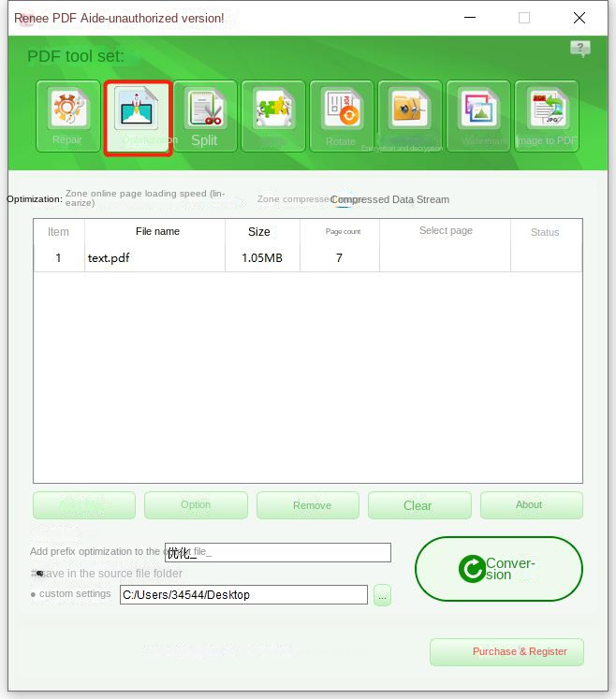Open the puzzle-piece Merge tool
Screen dimensions: 616x699
click(272, 116)
